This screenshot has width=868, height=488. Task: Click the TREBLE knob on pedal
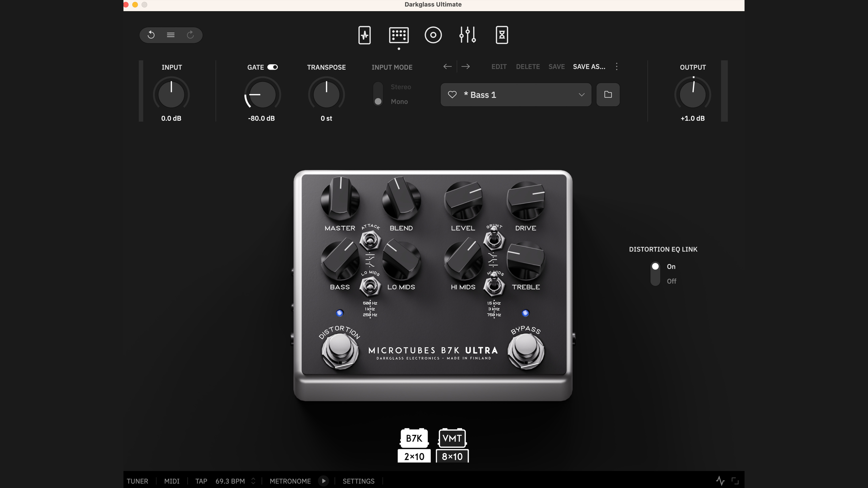(526, 261)
